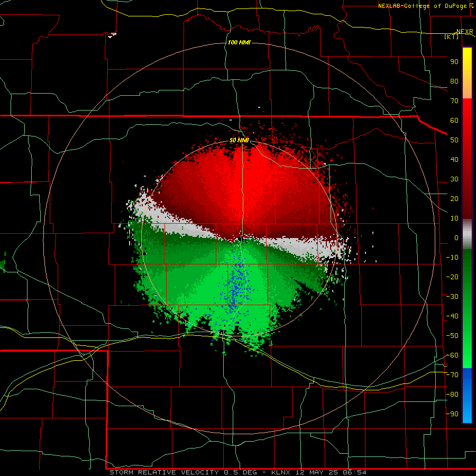Click the bright green segment of the color bar
This screenshot has width=476, height=476.
(467, 355)
